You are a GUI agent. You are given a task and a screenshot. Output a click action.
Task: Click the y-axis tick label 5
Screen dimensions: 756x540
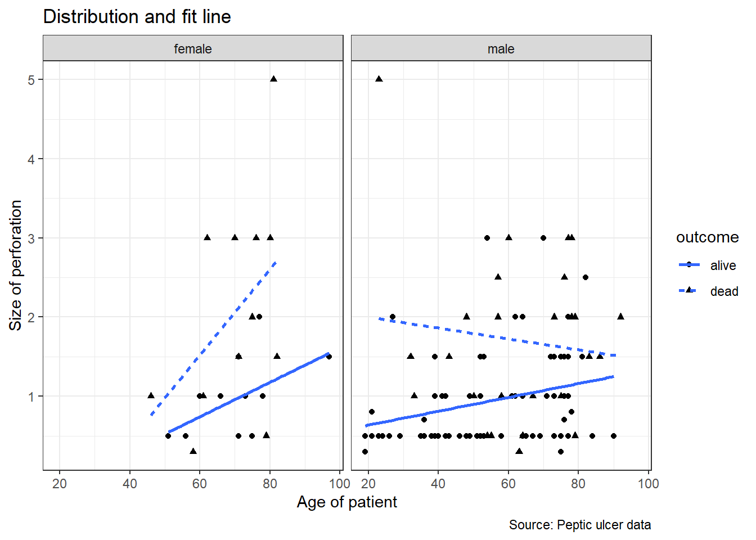[31, 80]
